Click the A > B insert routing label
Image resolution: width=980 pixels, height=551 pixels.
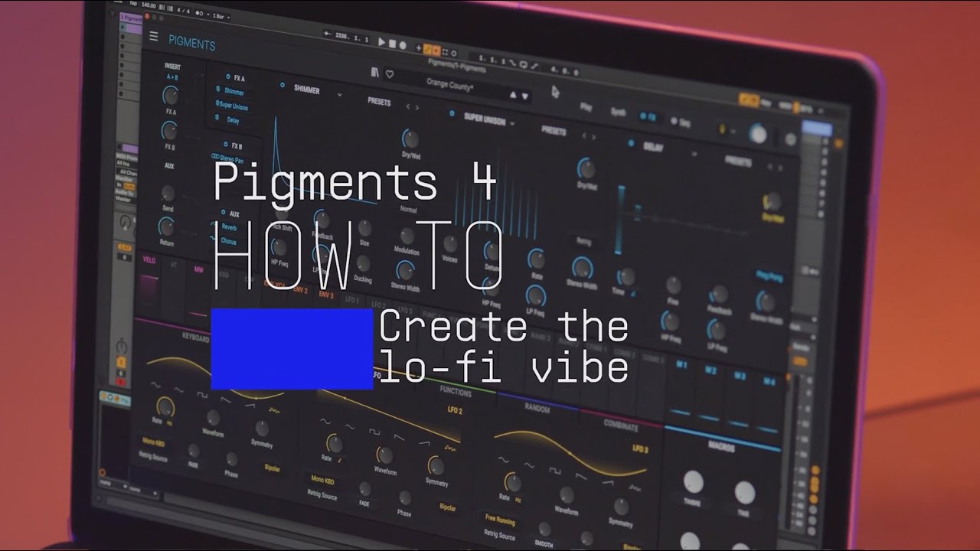tap(172, 77)
